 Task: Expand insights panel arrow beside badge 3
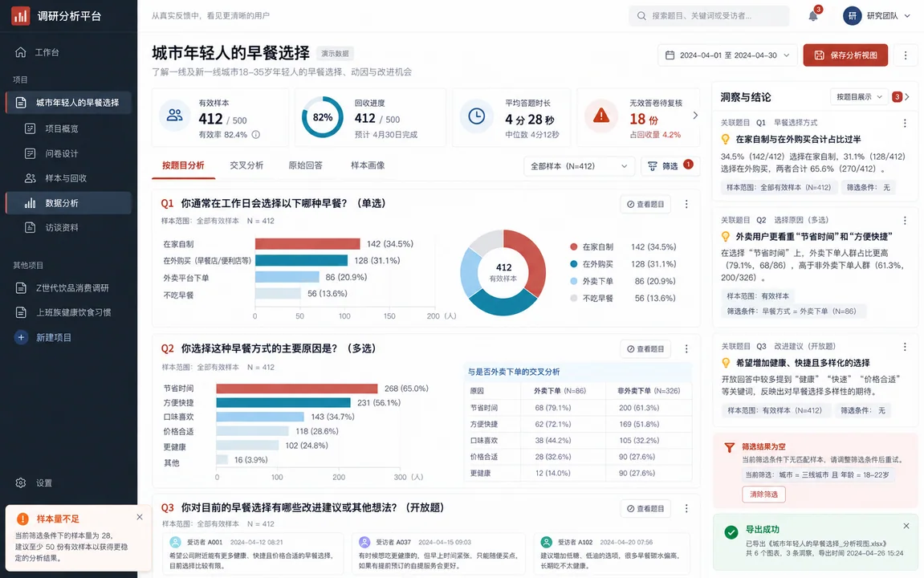click(x=907, y=96)
